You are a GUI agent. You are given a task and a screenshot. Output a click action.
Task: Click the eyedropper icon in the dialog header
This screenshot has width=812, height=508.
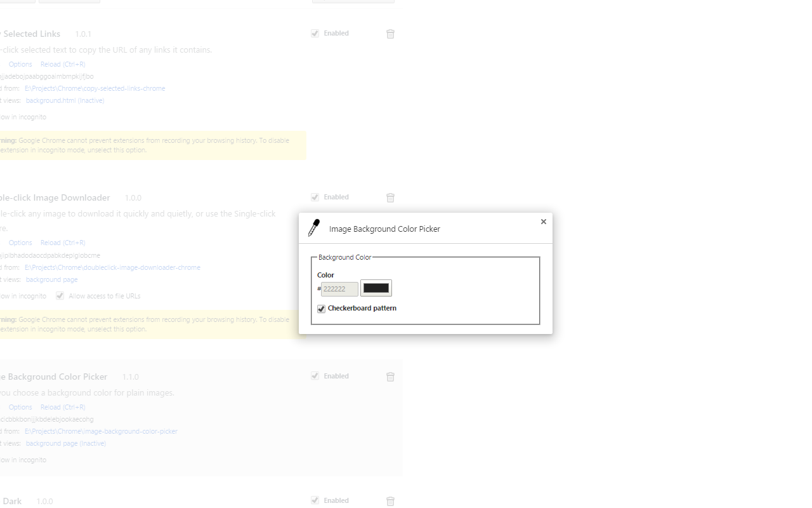point(314,228)
